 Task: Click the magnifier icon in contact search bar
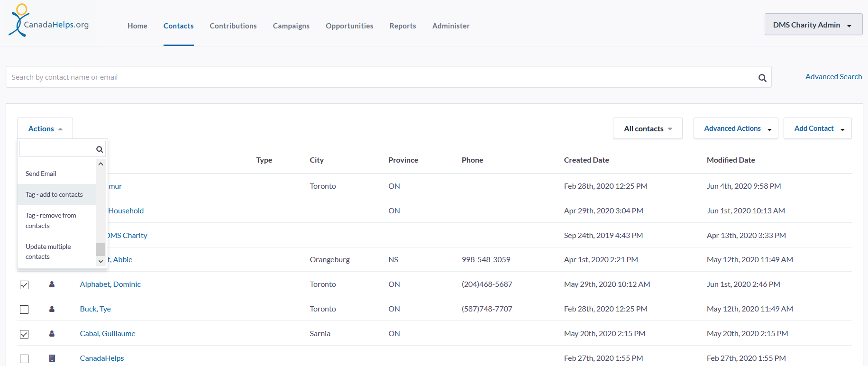[762, 78]
